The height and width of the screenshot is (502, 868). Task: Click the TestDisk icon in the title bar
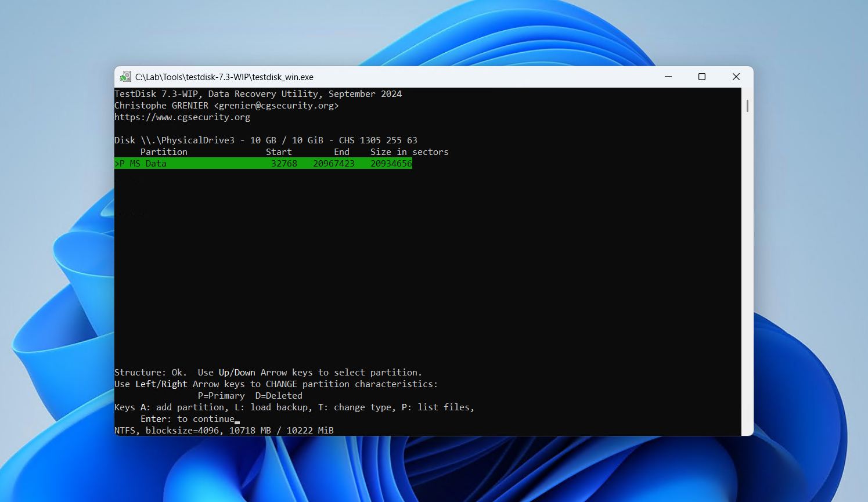[125, 77]
